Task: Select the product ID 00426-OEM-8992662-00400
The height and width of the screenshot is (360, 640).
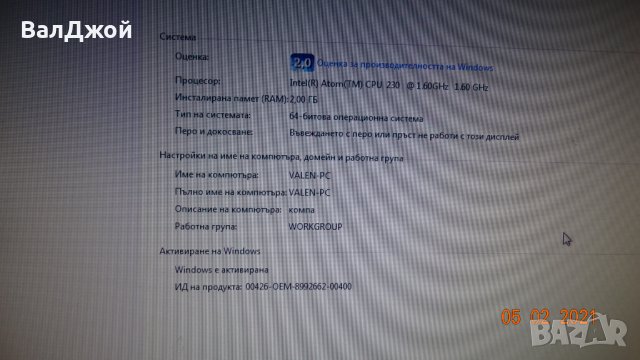Action: pyautogui.click(x=298, y=287)
